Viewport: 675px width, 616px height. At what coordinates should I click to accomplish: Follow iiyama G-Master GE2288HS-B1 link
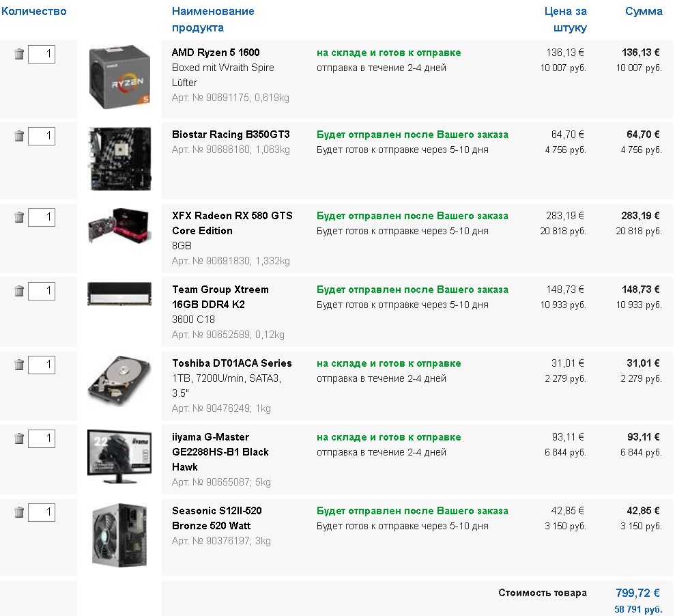pyautogui.click(x=220, y=452)
